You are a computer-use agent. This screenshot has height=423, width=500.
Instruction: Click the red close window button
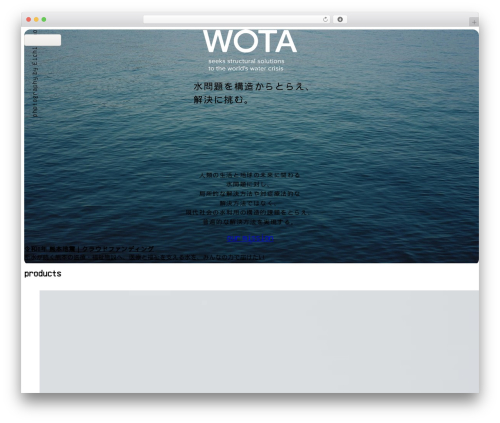pyautogui.click(x=29, y=20)
